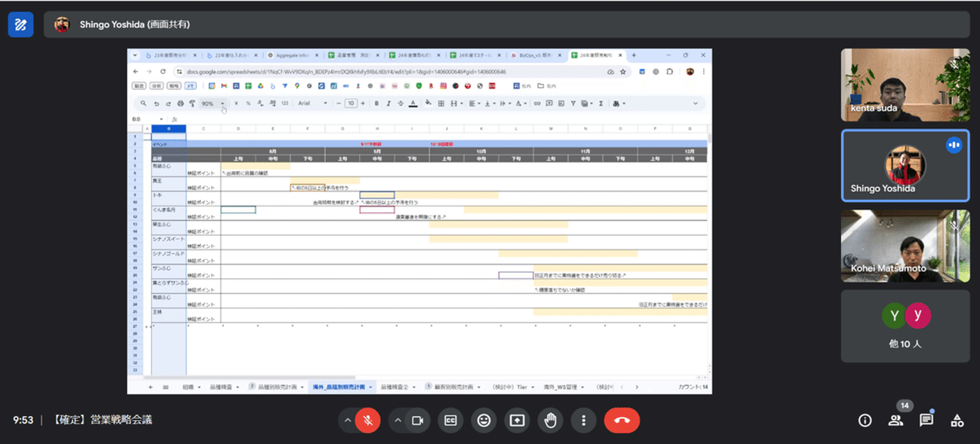Raise your hand in the meeting
Image resolution: width=980 pixels, height=444 pixels.
coord(551,421)
